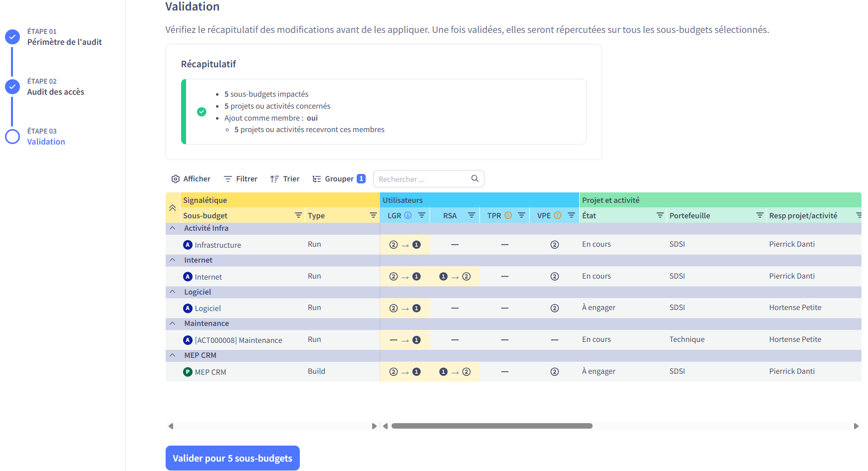Open the Trier sort menu
This screenshot has width=868, height=471.
point(285,179)
